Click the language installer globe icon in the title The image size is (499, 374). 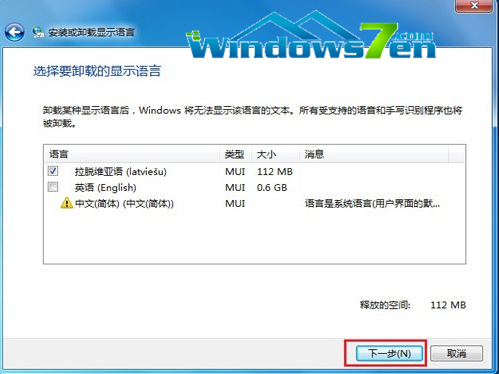[38, 32]
